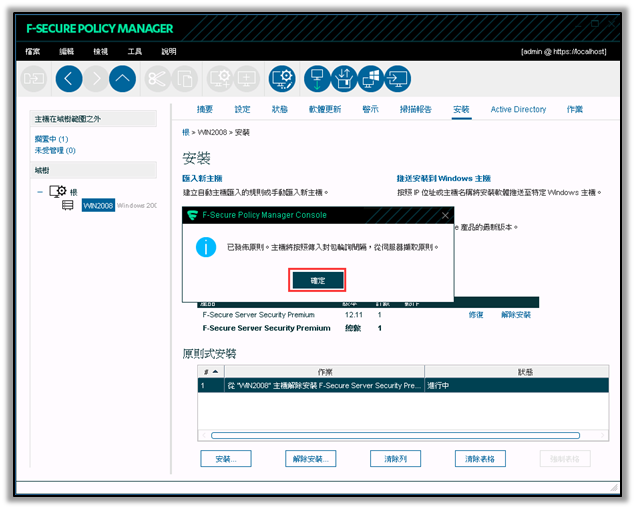Click WIN2008 in the breadcrumb
The height and width of the screenshot is (509, 635).
[212, 132]
